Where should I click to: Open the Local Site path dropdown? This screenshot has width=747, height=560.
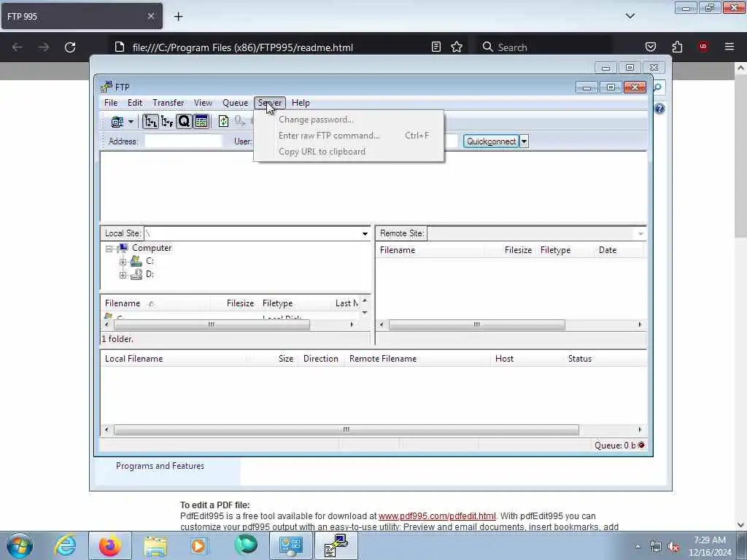pyautogui.click(x=365, y=234)
